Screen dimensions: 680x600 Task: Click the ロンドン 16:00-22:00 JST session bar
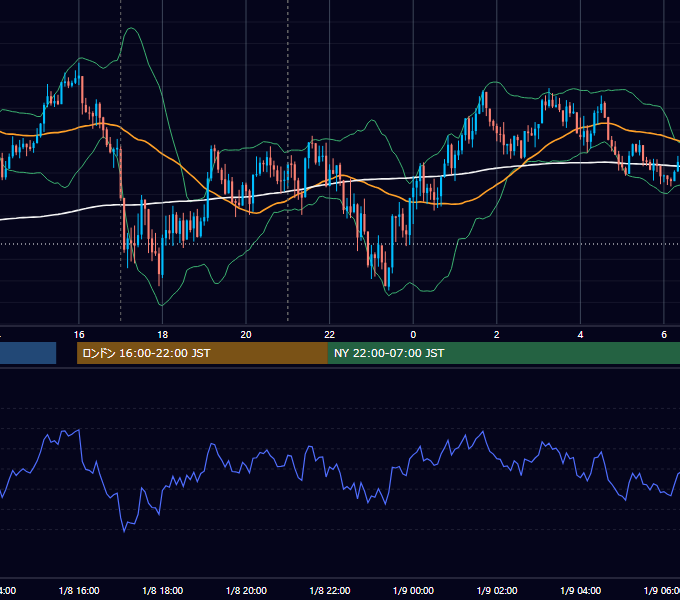pos(202,353)
